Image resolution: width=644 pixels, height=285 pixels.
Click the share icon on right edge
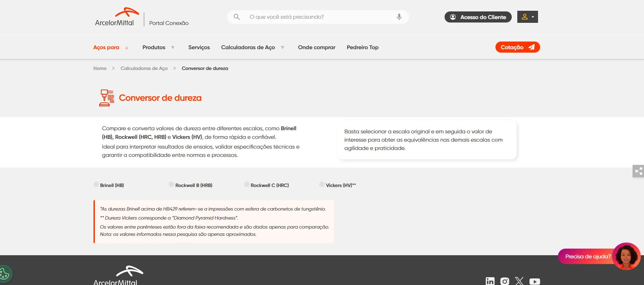(638, 171)
